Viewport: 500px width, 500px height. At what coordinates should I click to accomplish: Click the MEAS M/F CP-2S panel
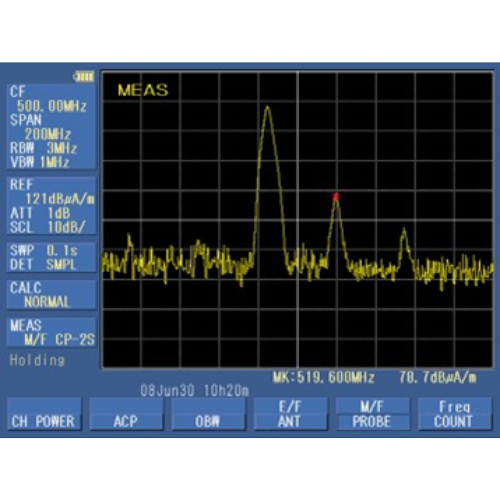[x=51, y=332]
